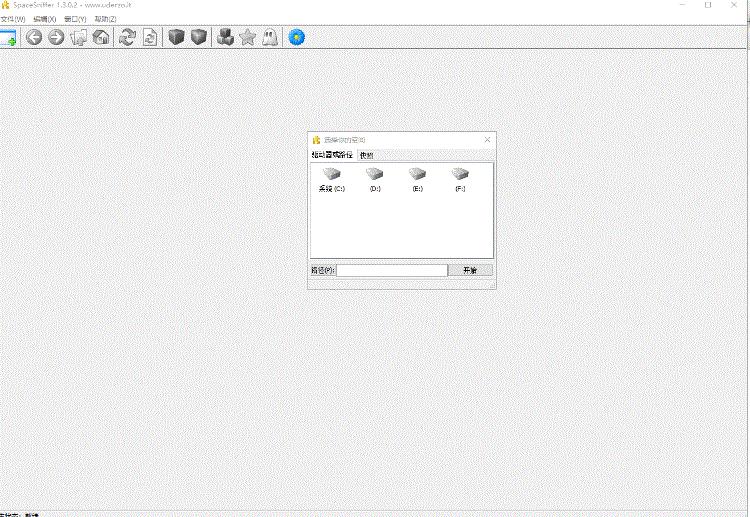Toggle the ghost unaccessible space icon

tap(270, 37)
